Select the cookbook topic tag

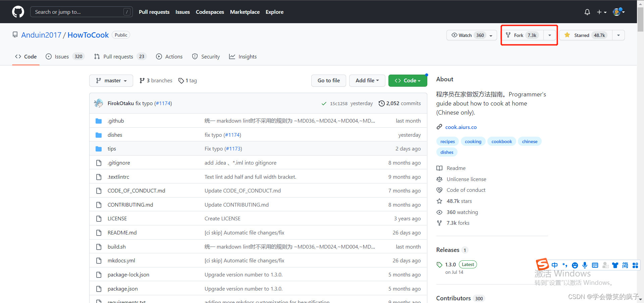501,141
